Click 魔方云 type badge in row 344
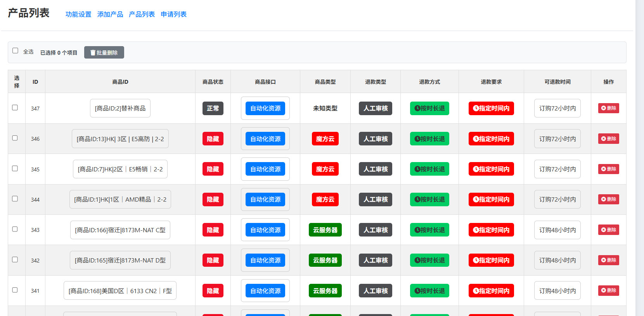Viewport: 644px width, 316px height. [x=325, y=199]
